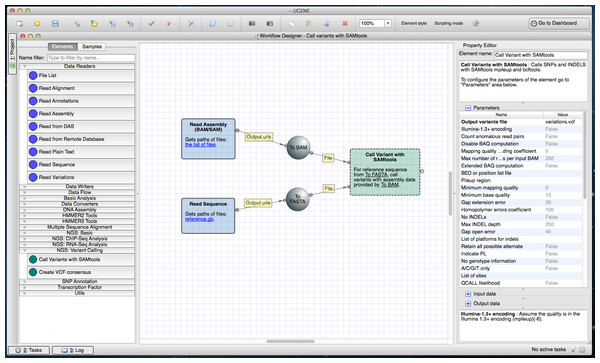Click the teal circle icon of Create VCF consensus

[33, 272]
